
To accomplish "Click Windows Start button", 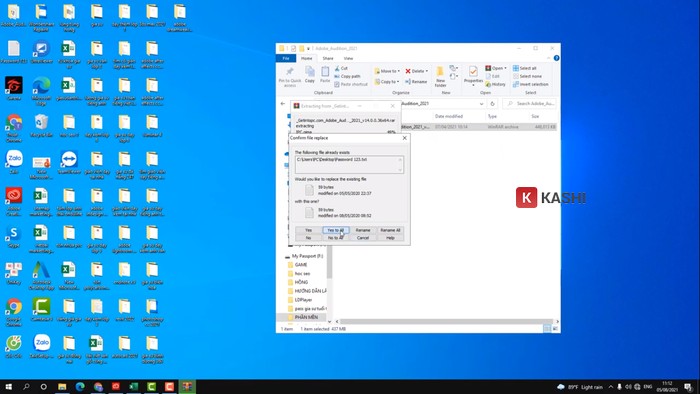I will point(8,386).
